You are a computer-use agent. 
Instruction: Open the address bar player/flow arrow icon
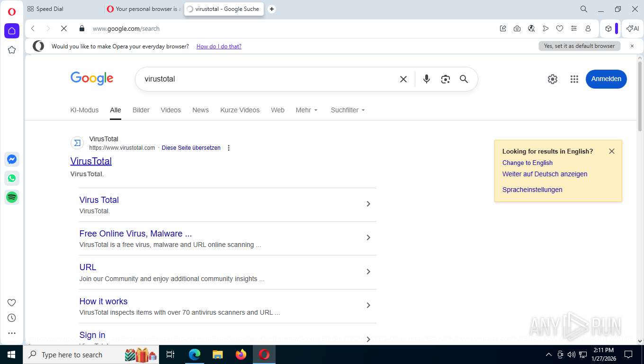(546, 28)
